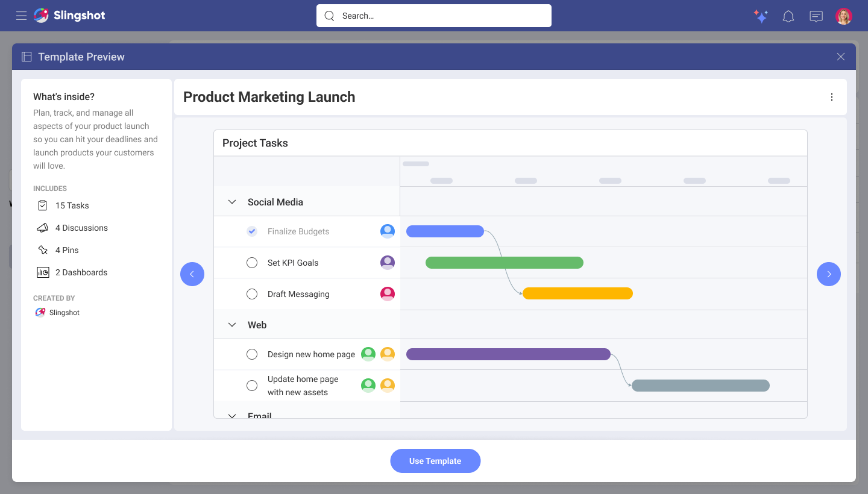Click green avatar on Design new home page
This screenshot has height=494, width=868.
368,354
